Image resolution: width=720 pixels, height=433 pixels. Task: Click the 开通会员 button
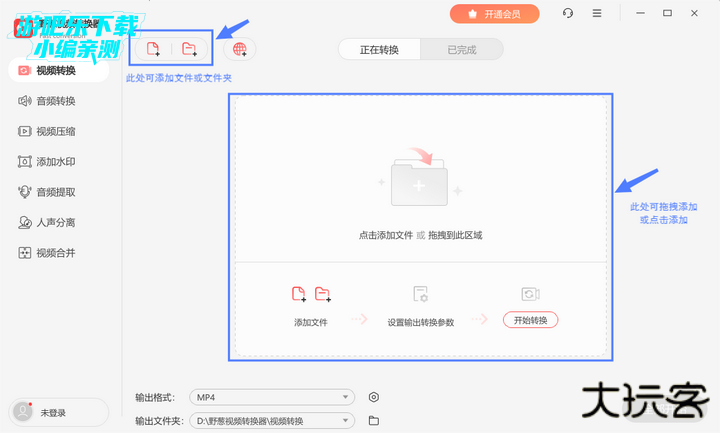pos(494,13)
